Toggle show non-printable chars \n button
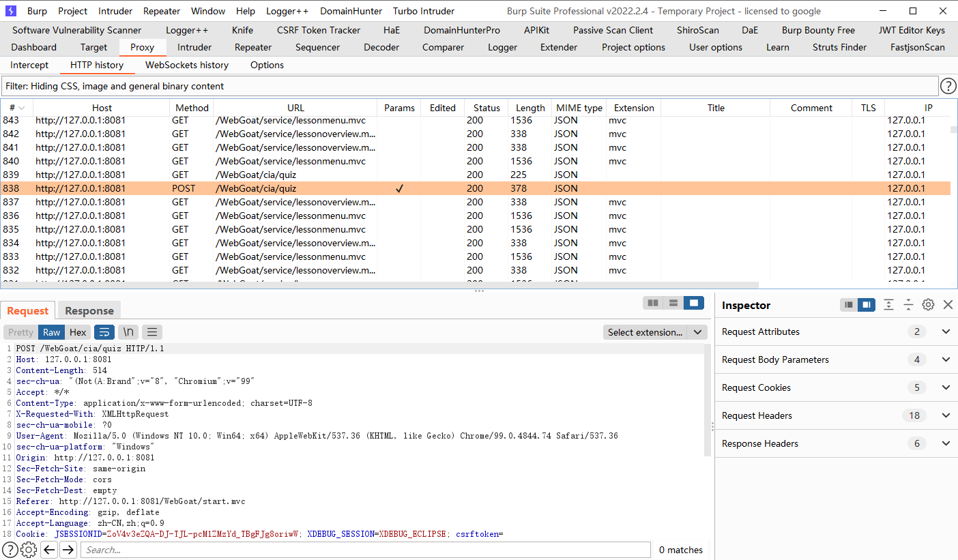 coord(128,332)
